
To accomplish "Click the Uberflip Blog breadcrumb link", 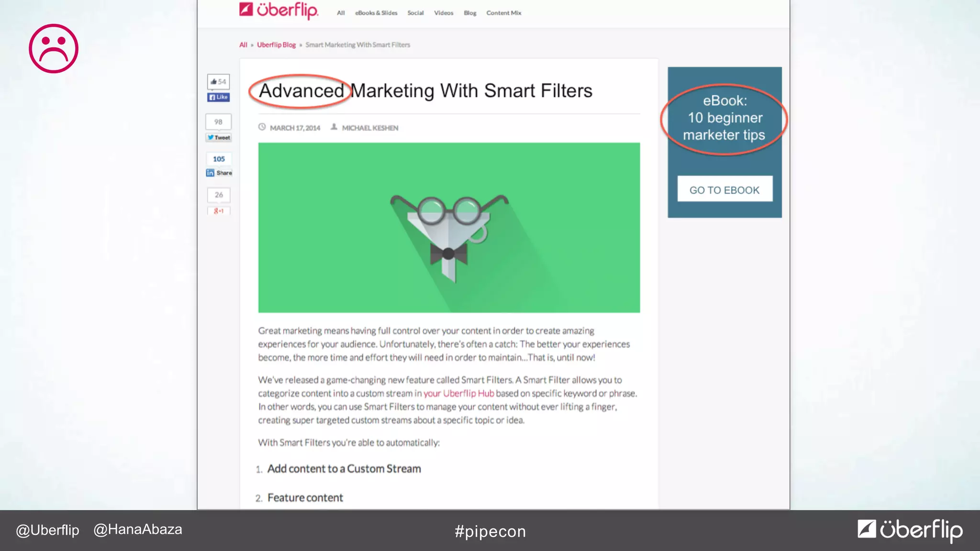I will tap(276, 45).
